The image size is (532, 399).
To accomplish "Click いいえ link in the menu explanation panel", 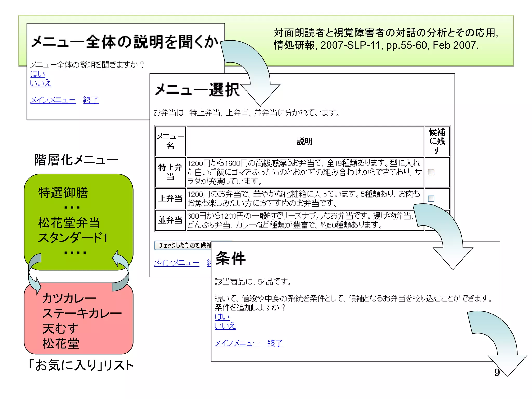I will tap(41, 83).
